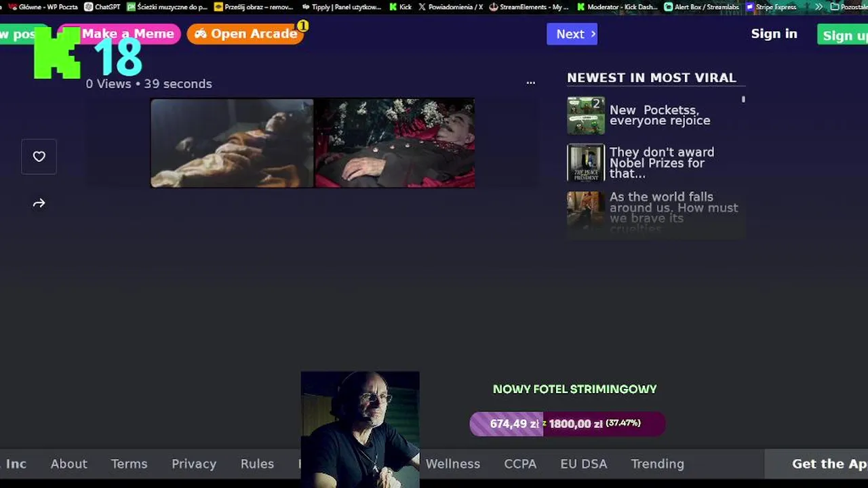
Task: Open the Wellness footer link
Action: pos(453,464)
